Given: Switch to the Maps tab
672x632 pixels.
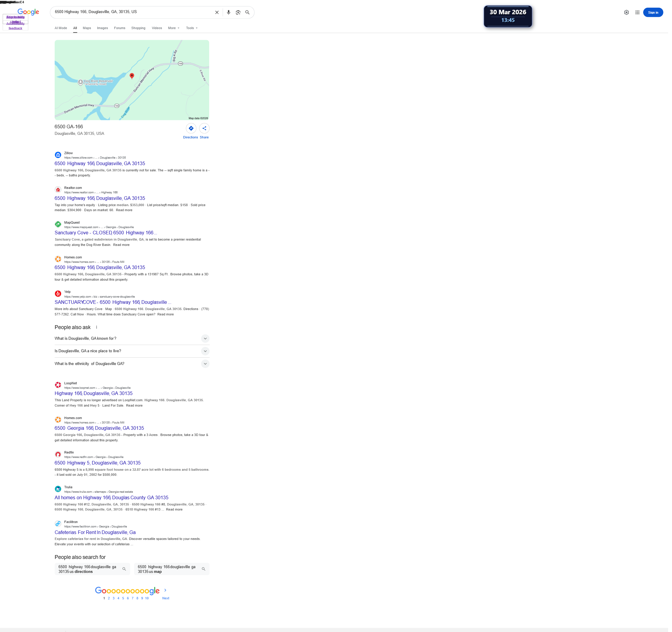Looking at the screenshot, I should (x=87, y=28).
